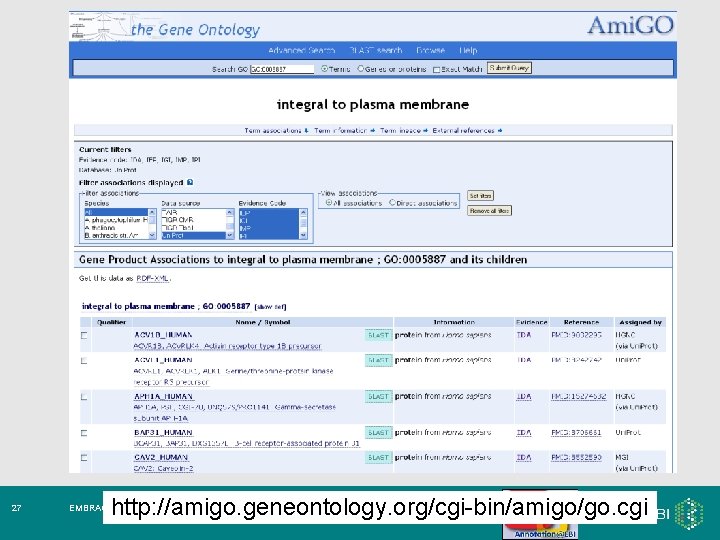The image size is (720, 540).
Task: Click the show def link
Action: coord(270,307)
